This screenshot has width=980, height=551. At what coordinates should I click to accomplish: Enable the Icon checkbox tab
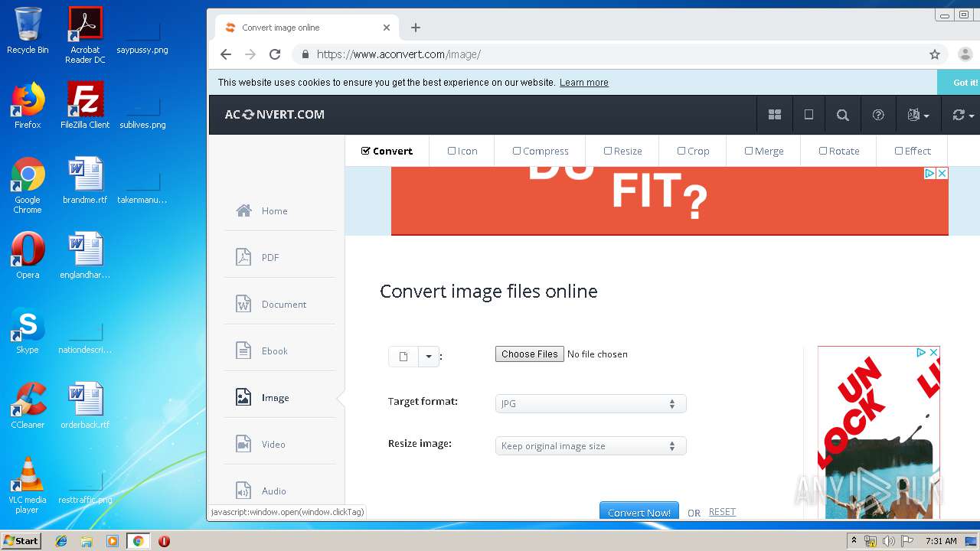(462, 151)
